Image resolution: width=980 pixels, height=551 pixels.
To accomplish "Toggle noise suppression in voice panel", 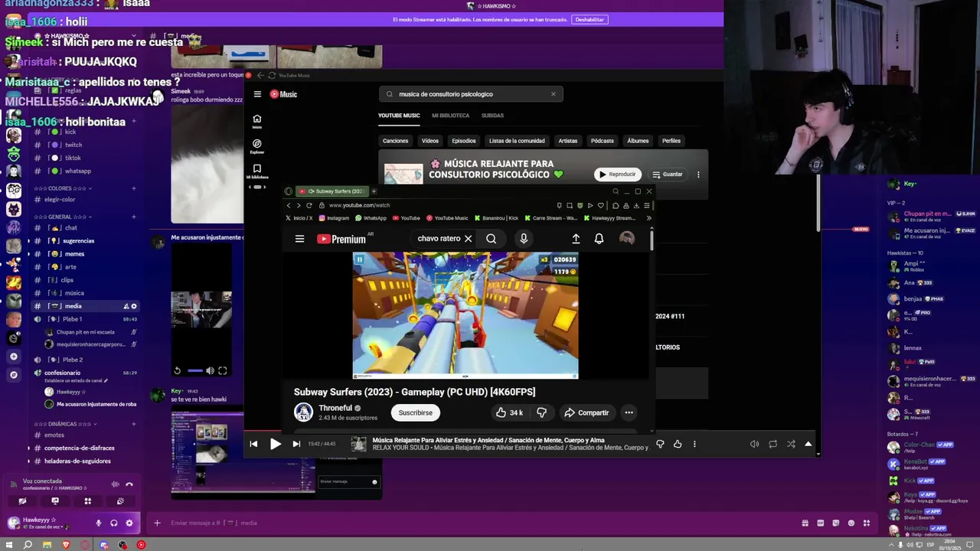I will (116, 484).
